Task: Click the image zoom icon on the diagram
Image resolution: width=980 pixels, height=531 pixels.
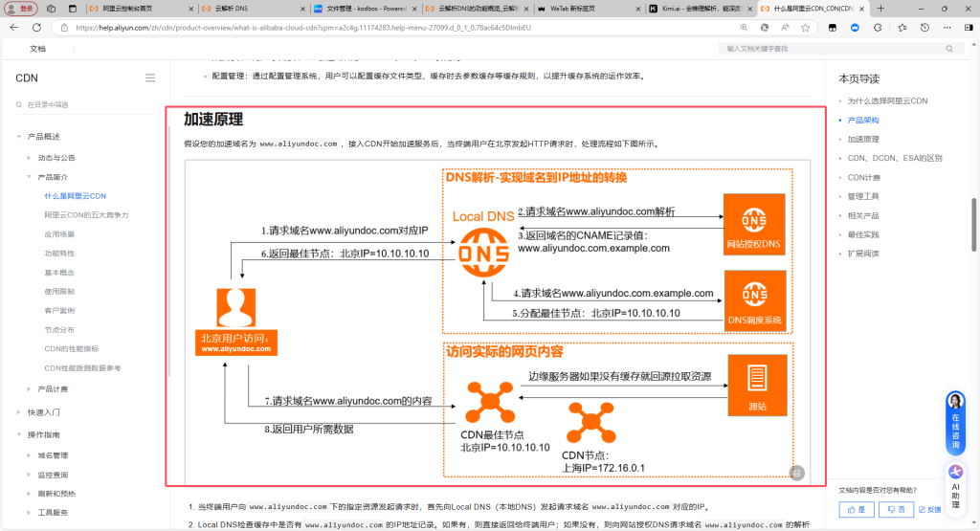Action: tap(795, 472)
